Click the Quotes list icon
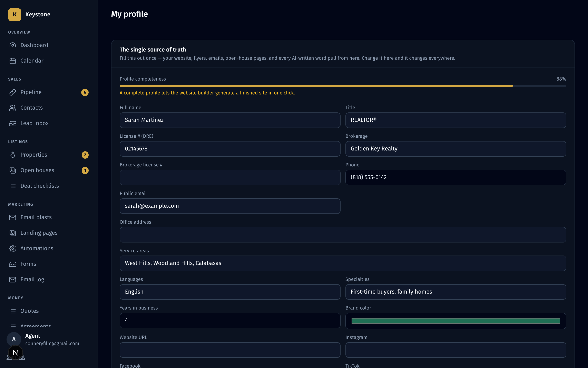Image resolution: width=588 pixels, height=368 pixels. coord(13,311)
